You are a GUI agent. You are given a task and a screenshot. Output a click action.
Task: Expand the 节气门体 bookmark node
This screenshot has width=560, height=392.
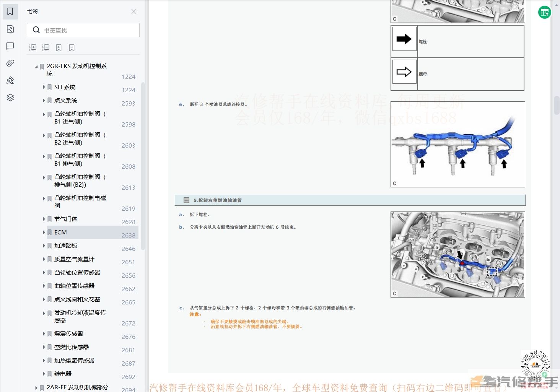tap(44, 219)
